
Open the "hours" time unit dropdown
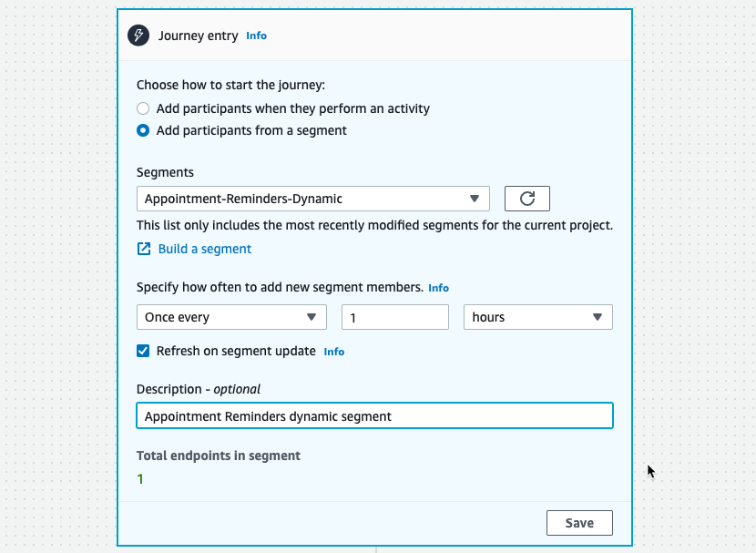click(x=537, y=317)
